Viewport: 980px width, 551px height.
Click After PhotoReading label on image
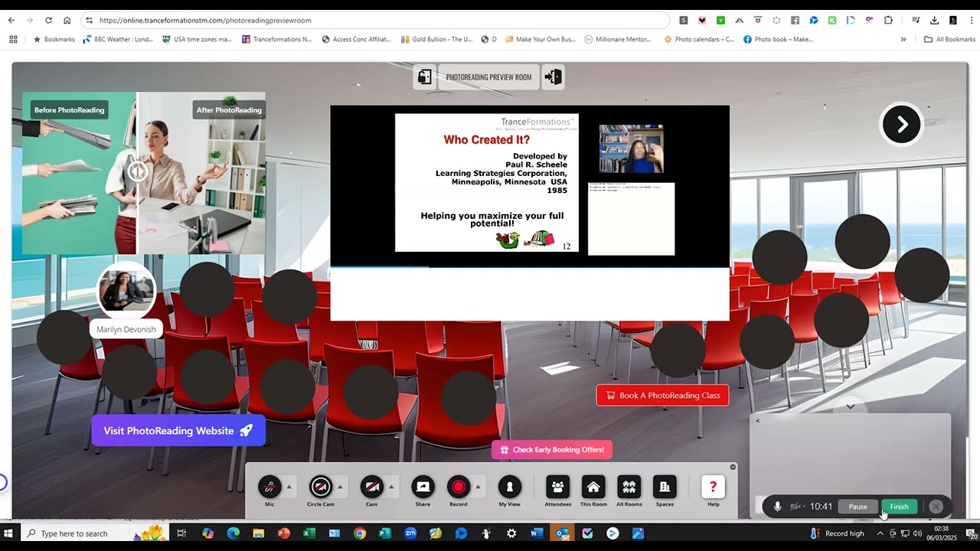229,110
